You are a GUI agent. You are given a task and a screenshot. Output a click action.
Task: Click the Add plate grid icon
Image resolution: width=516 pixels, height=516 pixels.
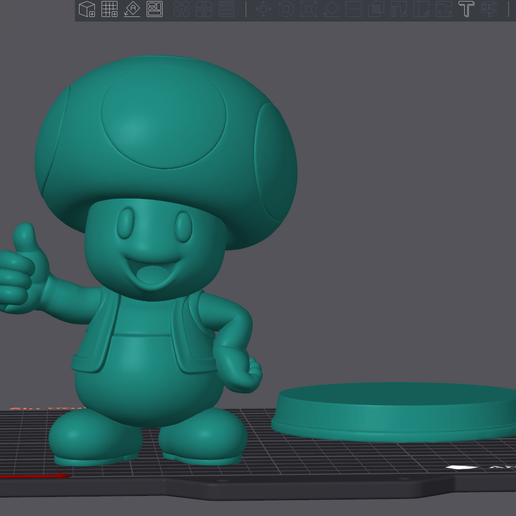pos(110,9)
